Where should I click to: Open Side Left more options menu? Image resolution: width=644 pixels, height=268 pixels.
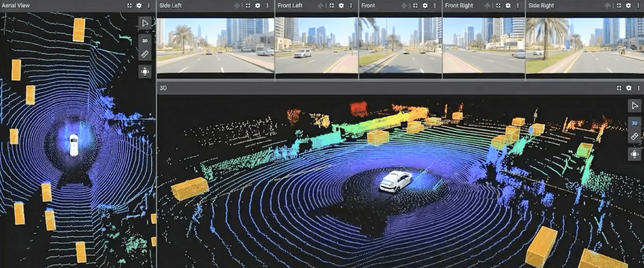pos(267,6)
